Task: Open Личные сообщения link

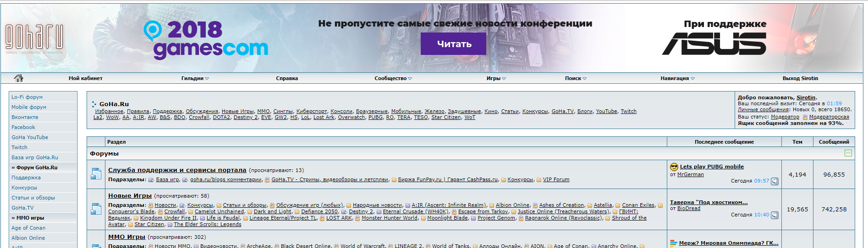Action: [763, 109]
